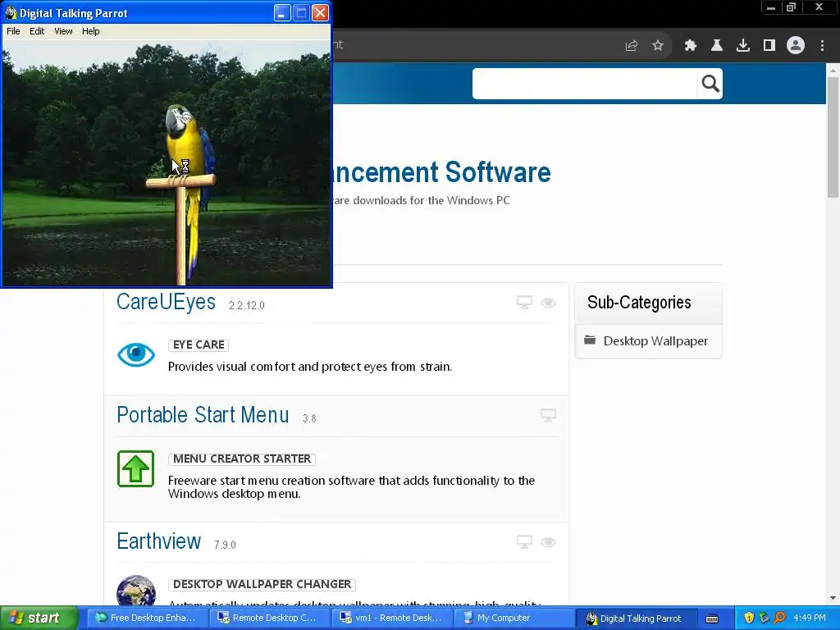Click the parrot icon in the title bar
This screenshot has height=630, width=840.
[11, 13]
